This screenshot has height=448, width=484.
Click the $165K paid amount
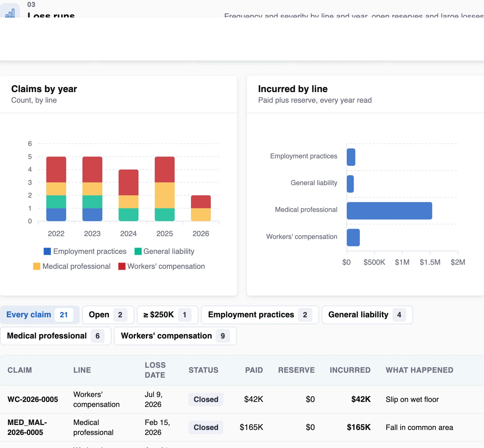[251, 427]
